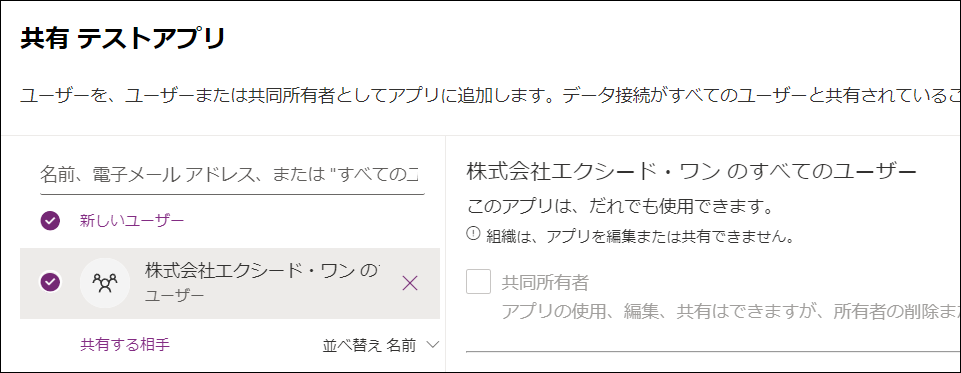Click the アプリの使用、編集、共有 description text
The width and height of the screenshot is (961, 373).
click(x=731, y=312)
